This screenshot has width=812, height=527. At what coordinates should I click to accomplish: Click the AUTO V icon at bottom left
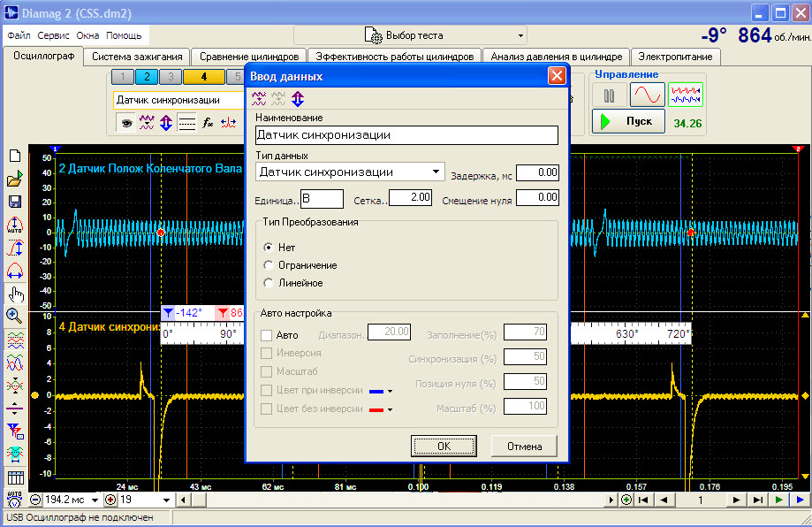coord(14,500)
